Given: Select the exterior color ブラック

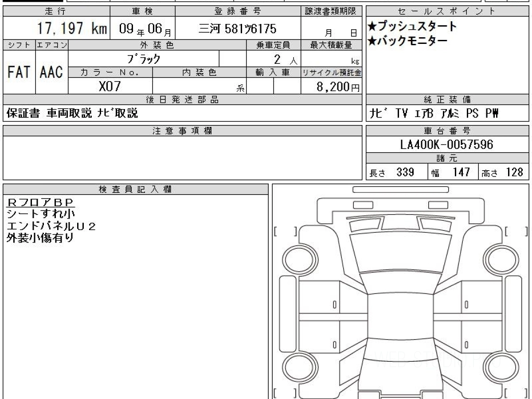Looking at the screenshot, I should pyautogui.click(x=143, y=59).
